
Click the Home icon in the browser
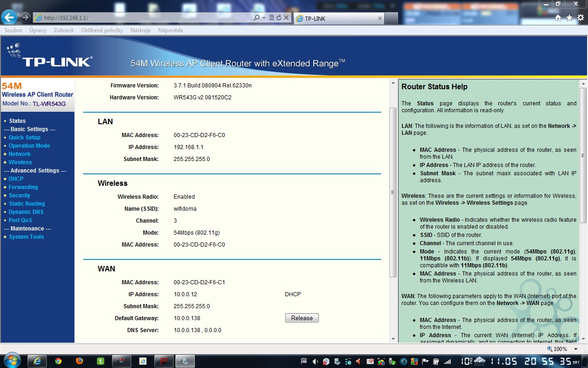pyautogui.click(x=558, y=18)
